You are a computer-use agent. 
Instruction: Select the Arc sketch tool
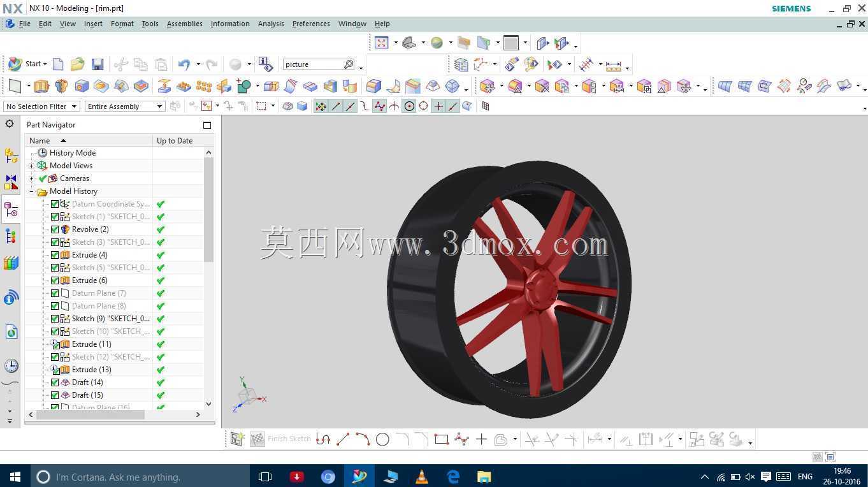coord(363,439)
